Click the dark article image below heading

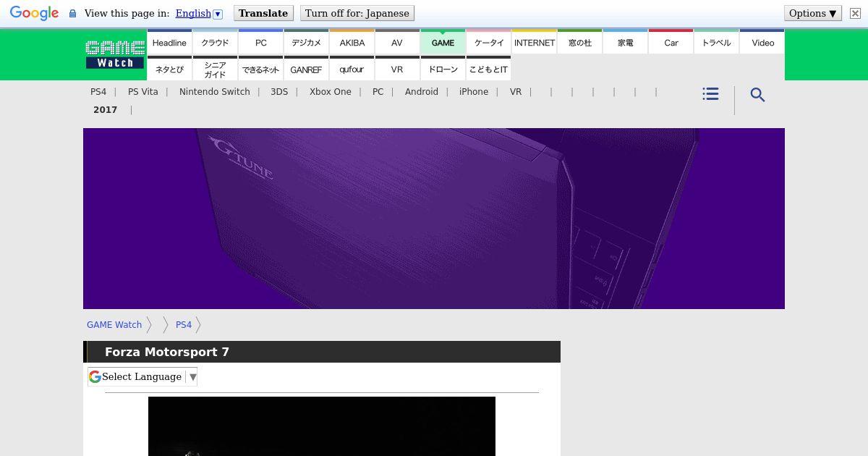322,426
